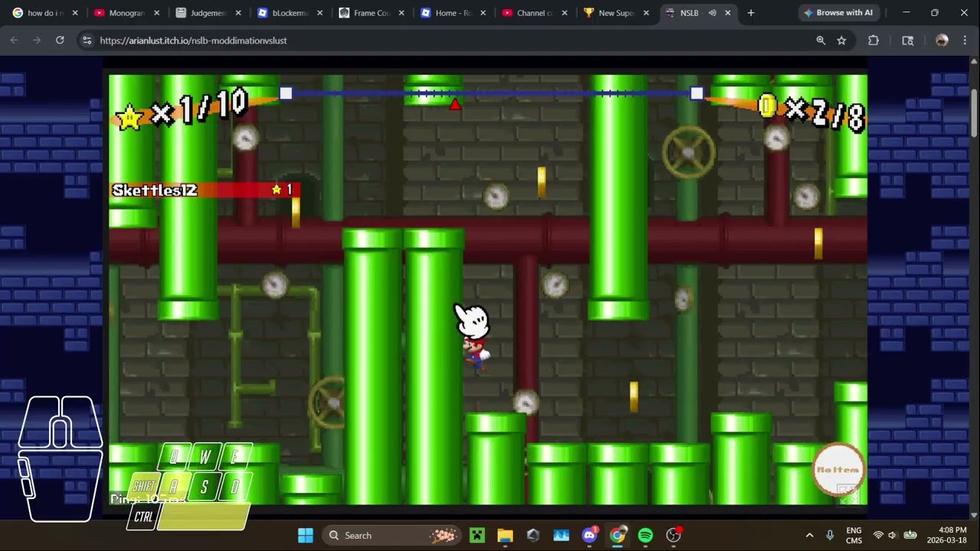Open the volume speaker tray icon
Viewport: 980px width, 551px height.
pyautogui.click(x=893, y=535)
